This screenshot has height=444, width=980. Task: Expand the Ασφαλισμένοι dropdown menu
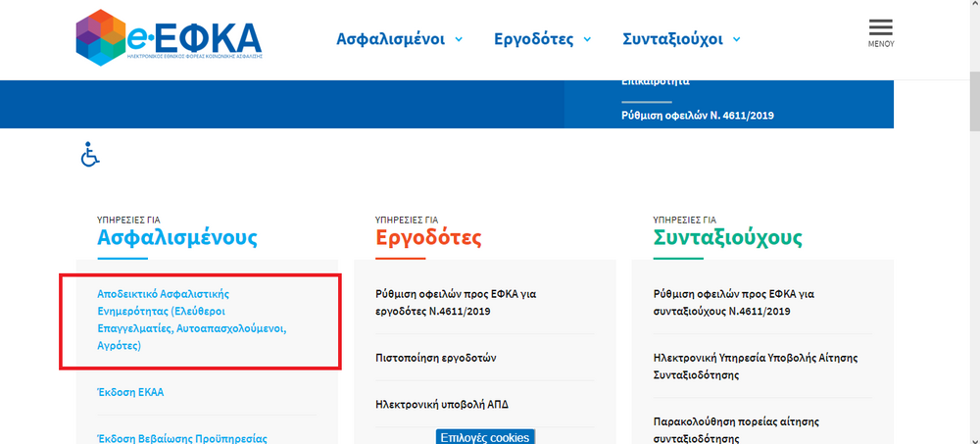pos(399,39)
